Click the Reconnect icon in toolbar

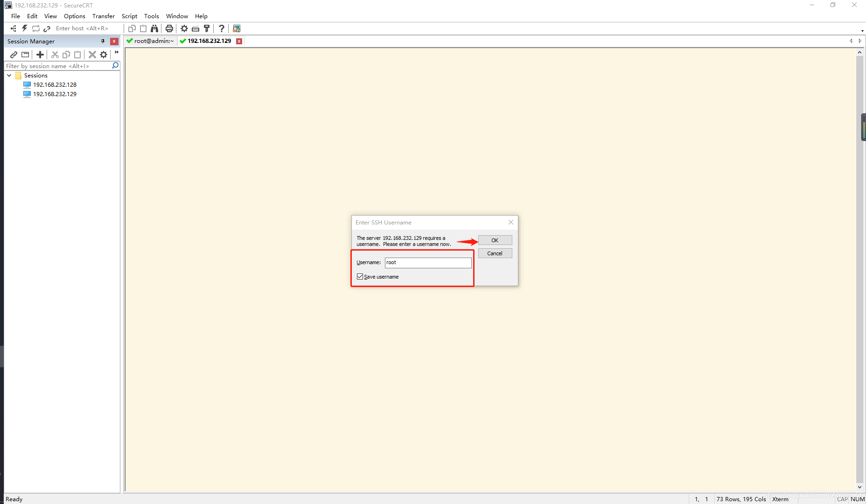pyautogui.click(x=36, y=28)
